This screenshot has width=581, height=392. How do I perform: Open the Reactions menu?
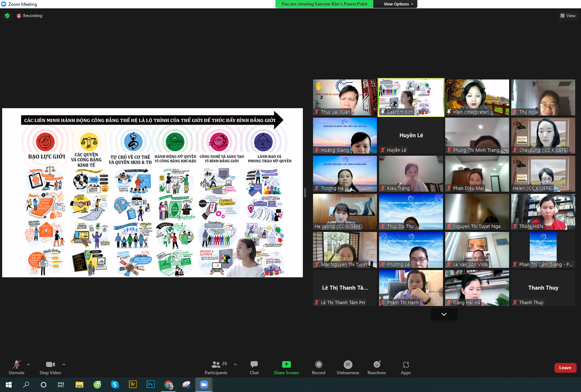click(377, 367)
